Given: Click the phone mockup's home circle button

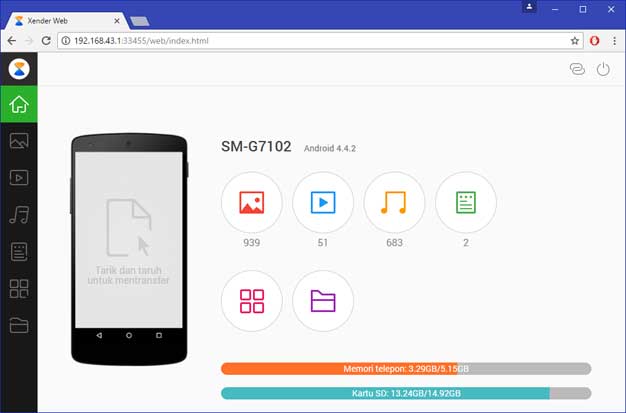Looking at the screenshot, I should 129,336.
